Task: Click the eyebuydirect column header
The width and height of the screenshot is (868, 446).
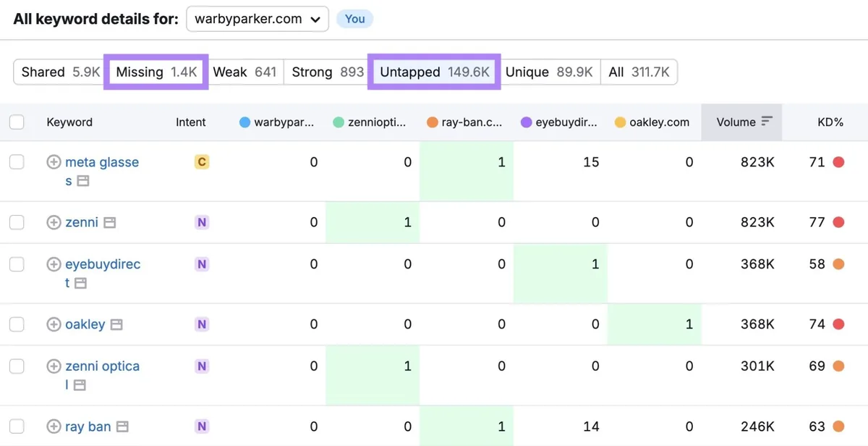Action: pyautogui.click(x=558, y=122)
